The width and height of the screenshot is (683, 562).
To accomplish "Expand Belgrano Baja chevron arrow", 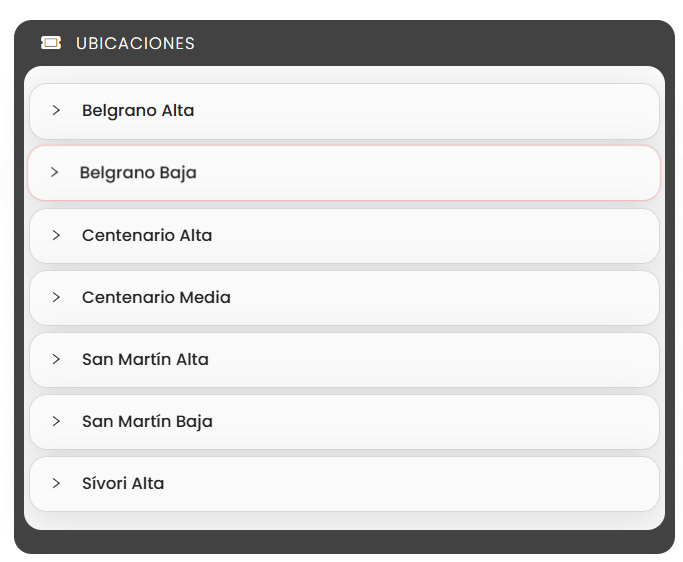I will 54,172.
